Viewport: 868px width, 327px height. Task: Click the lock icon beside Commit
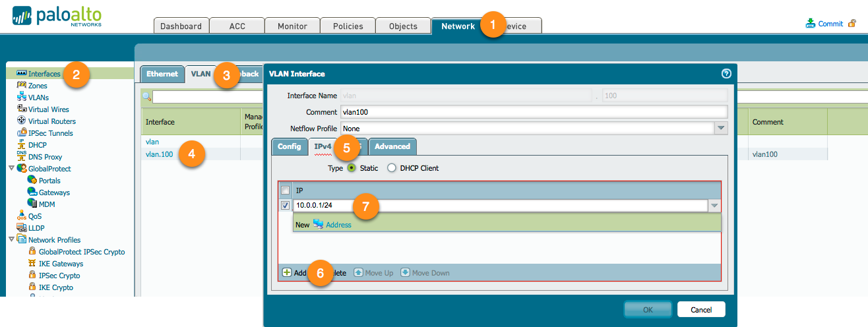(x=852, y=23)
